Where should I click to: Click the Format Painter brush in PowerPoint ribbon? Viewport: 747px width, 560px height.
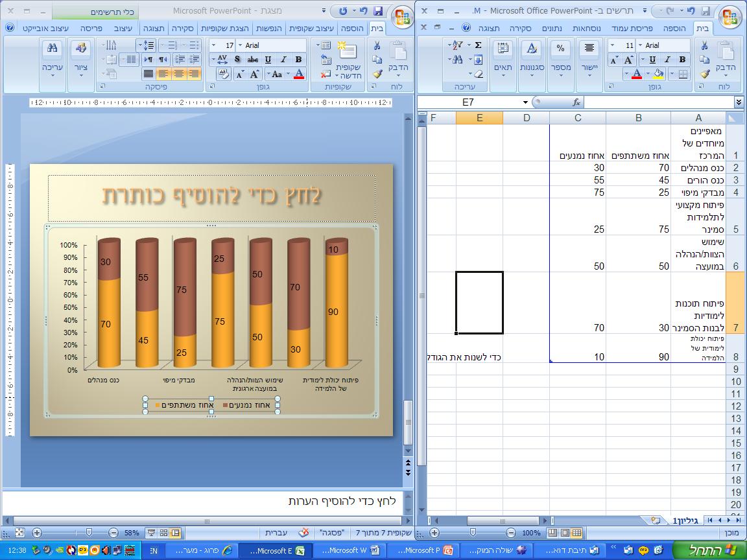(377, 74)
